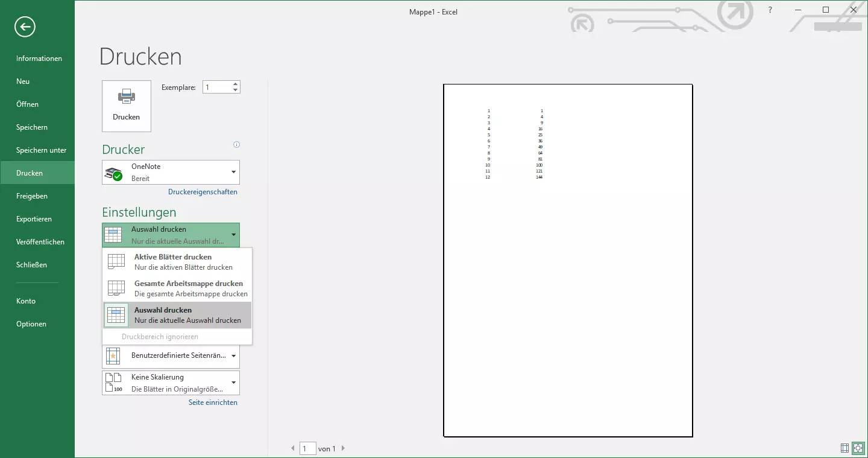Viewport: 868px width, 458px height.
Task: Click the Gesamte Arbeitsmappe drucken icon
Action: click(116, 288)
